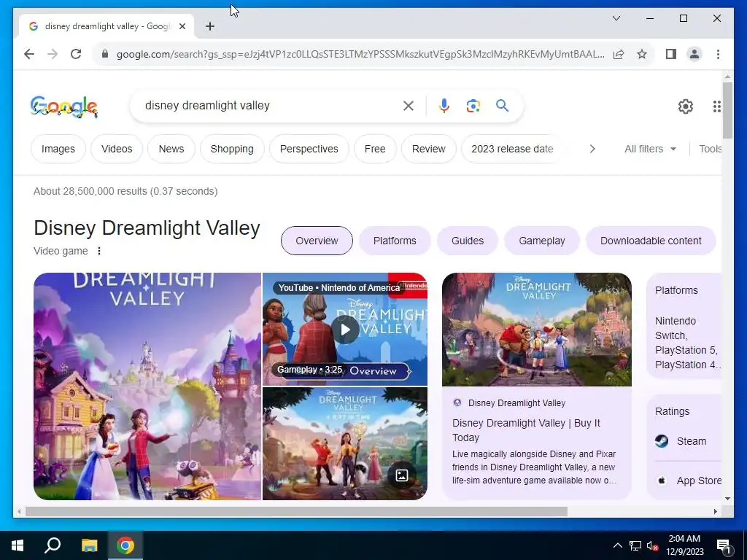This screenshot has width=747, height=560.
Task: Switch to the Gameplay tab
Action: [542, 241]
